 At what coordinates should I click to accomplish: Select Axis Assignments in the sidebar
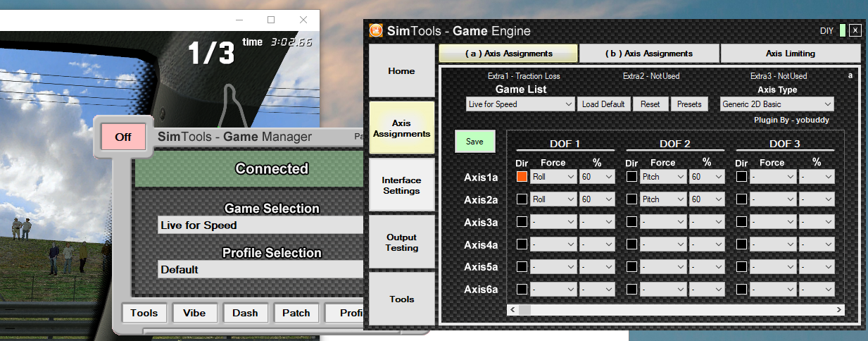pos(402,128)
